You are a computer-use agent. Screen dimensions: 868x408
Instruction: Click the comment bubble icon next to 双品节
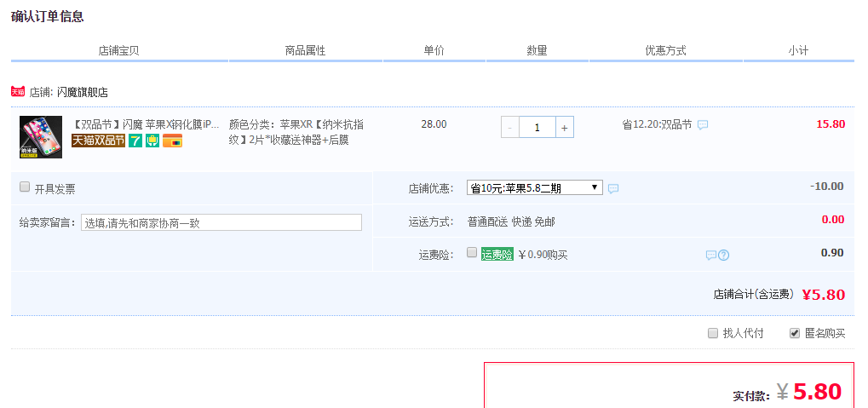703,125
